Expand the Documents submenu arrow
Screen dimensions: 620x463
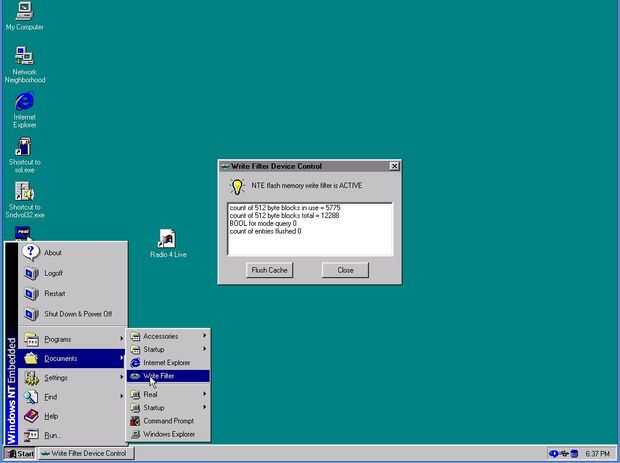click(121, 358)
